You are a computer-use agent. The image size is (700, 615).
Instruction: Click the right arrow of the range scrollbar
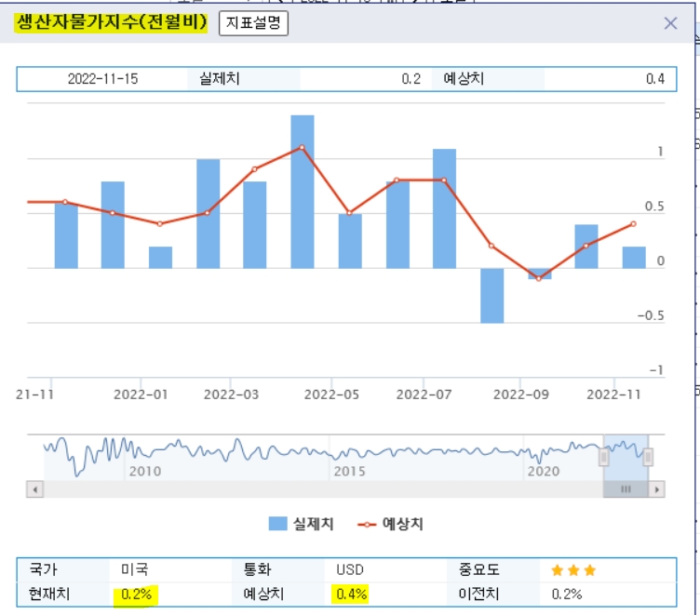pos(656,489)
